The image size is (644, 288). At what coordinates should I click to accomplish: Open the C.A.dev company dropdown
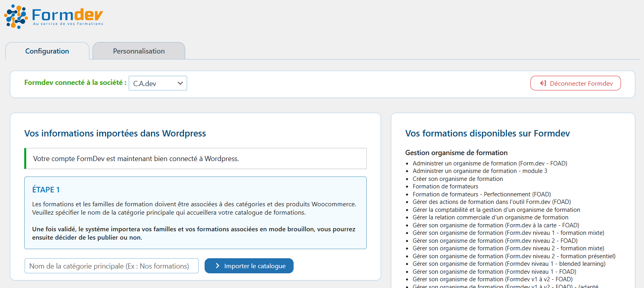tap(158, 83)
